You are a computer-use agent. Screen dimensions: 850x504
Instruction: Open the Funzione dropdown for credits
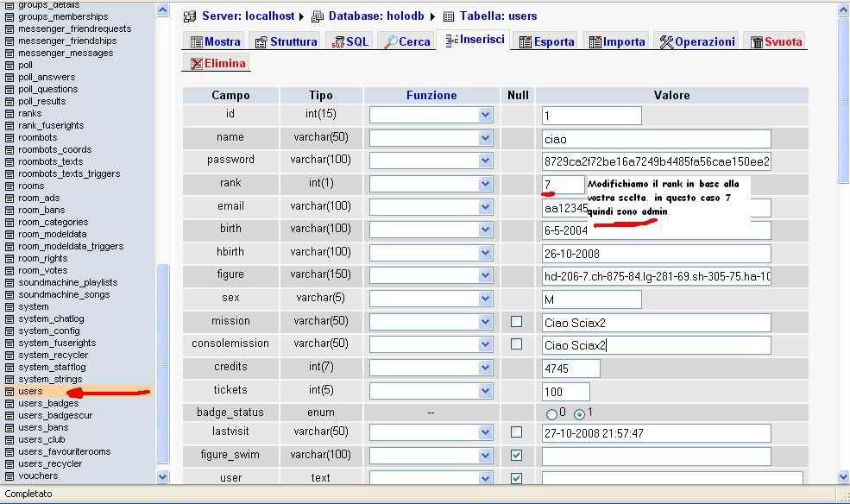(x=431, y=368)
